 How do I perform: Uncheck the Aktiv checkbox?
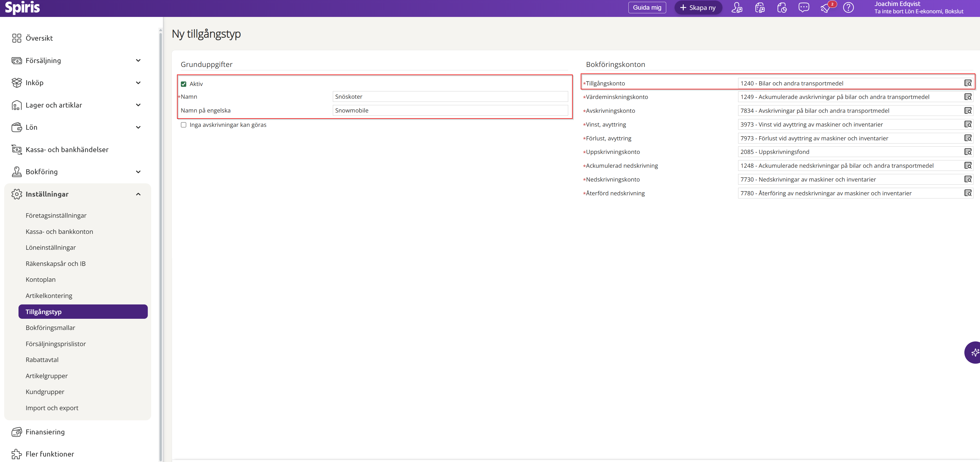coord(184,84)
